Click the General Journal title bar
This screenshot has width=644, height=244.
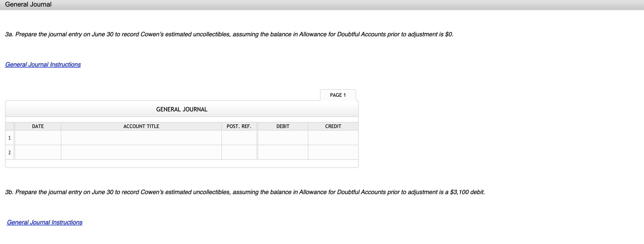tap(182, 109)
